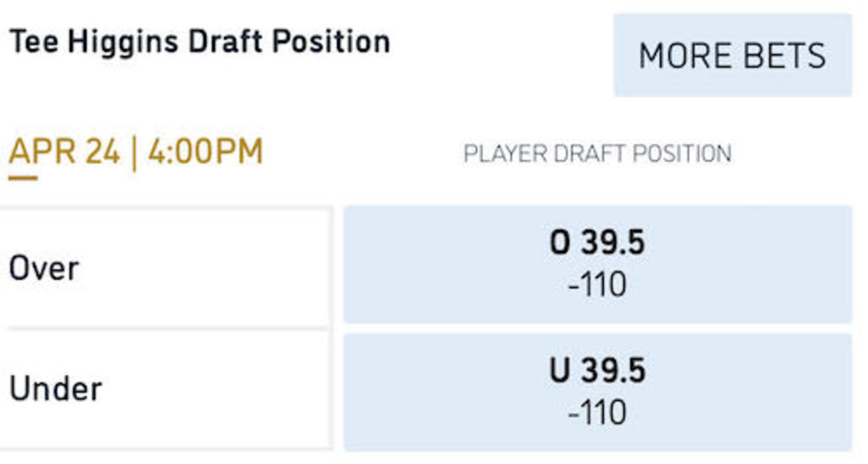Click the Over row label
The height and width of the screenshot is (464, 868).
[x=43, y=269]
